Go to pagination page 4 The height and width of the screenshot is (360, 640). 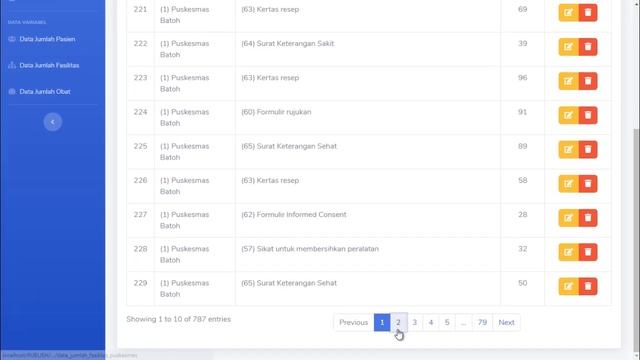[x=431, y=322]
